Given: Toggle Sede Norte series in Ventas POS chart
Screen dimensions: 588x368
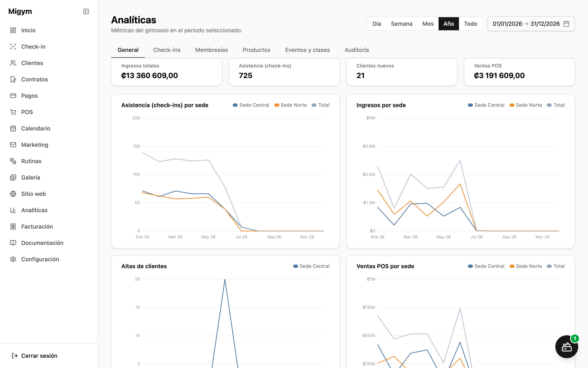Looking at the screenshot, I should tap(526, 266).
